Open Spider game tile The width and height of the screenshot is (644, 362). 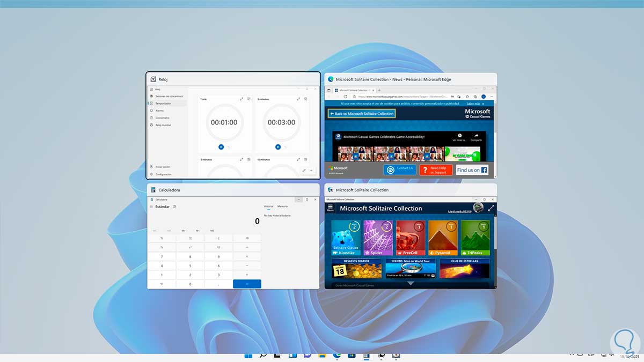[378, 238]
